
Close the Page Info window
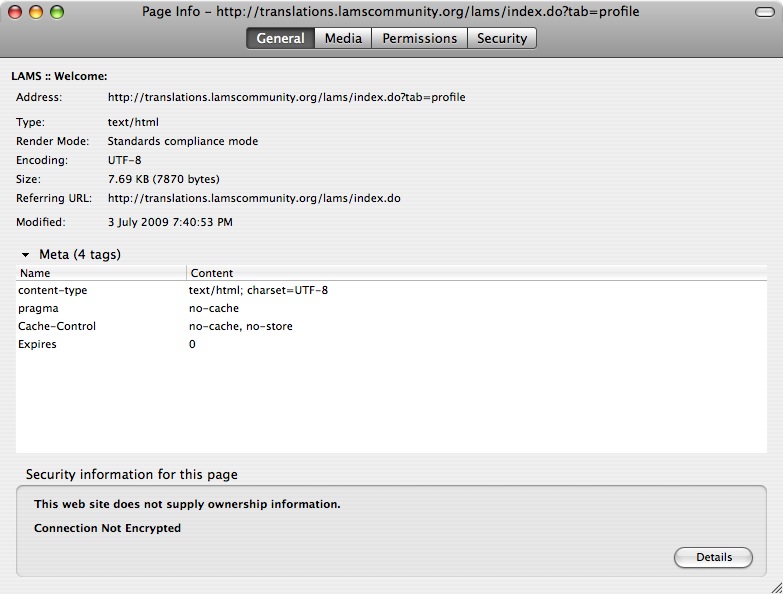point(17,12)
